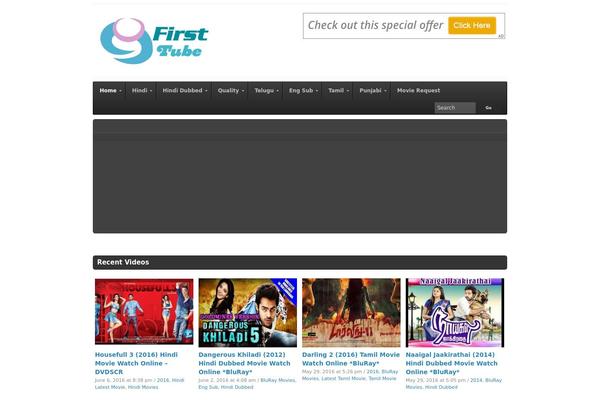Open the Naaigal Jaakirathai poster thumbnail
This screenshot has height=400, width=600.
tap(455, 313)
